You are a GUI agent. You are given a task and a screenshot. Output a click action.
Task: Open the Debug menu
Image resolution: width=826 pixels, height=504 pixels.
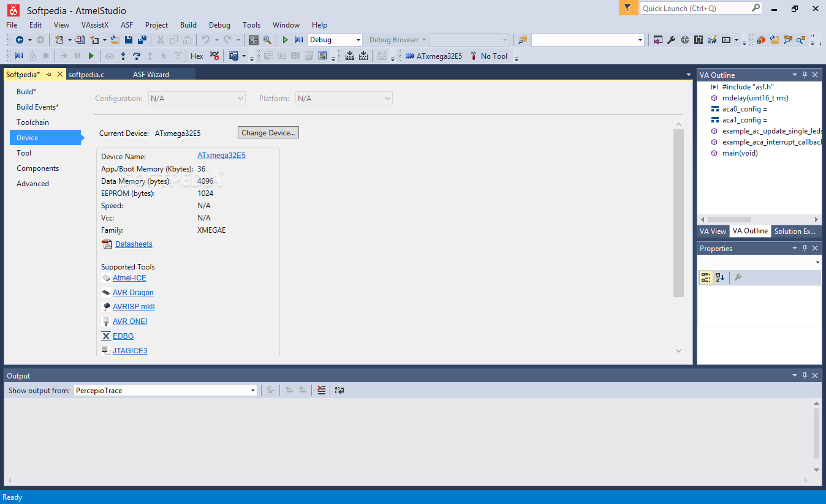(219, 25)
